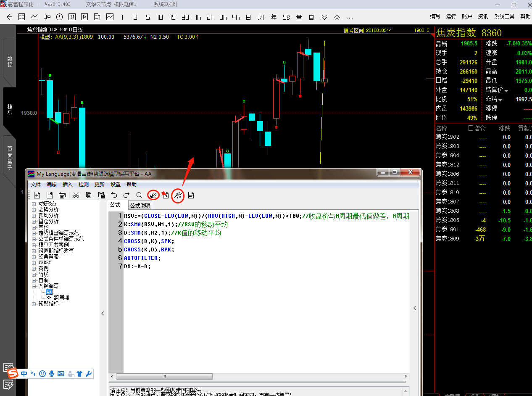Screen dimensions: 532x396
Task: Switch to the 公式说明 tab
Action: coord(140,206)
